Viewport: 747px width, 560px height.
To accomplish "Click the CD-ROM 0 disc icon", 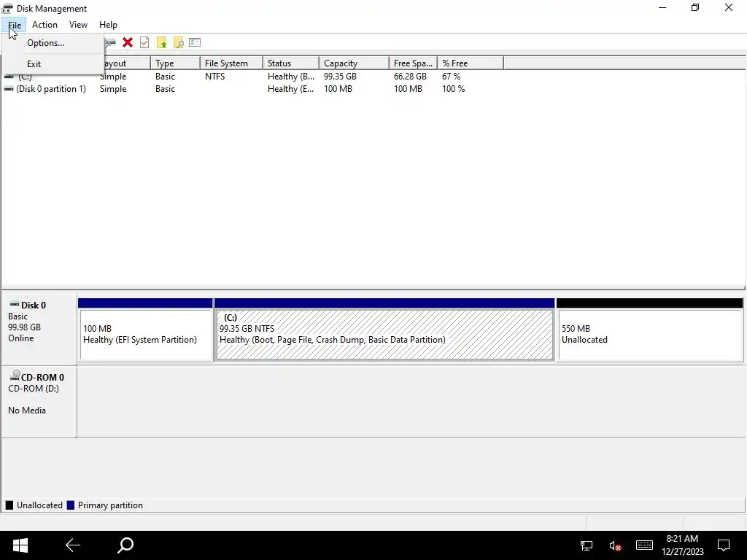I will pyautogui.click(x=15, y=376).
